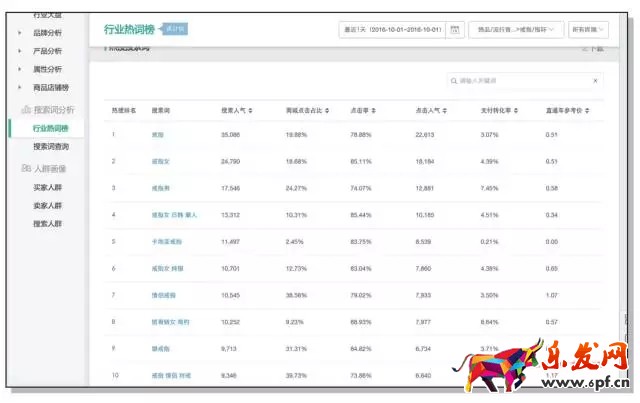The width and height of the screenshot is (640, 403).
Task: Open the search term 戒指女 link
Action: point(161,160)
